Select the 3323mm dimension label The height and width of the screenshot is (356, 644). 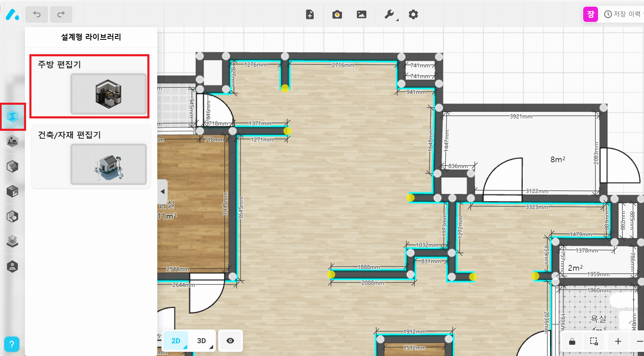tap(537, 207)
